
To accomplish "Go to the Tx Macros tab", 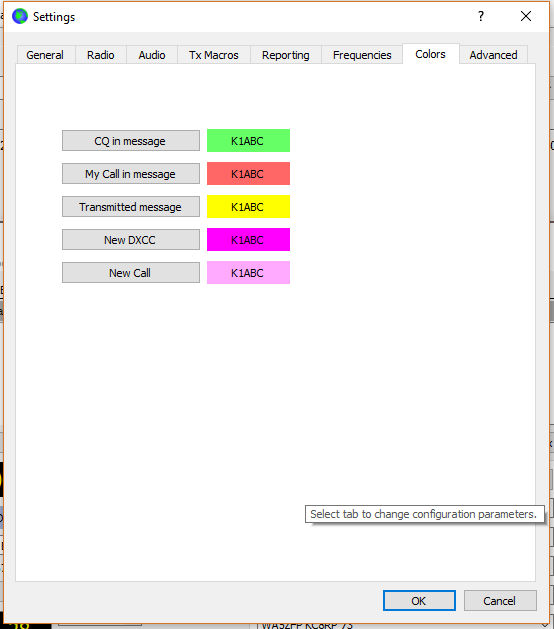I will point(214,55).
